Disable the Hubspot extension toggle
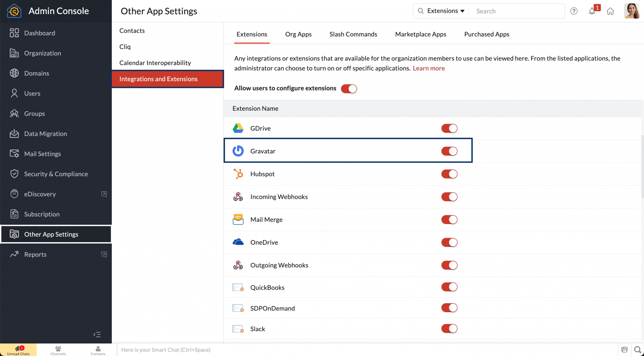This screenshot has height=356, width=644. point(449,173)
